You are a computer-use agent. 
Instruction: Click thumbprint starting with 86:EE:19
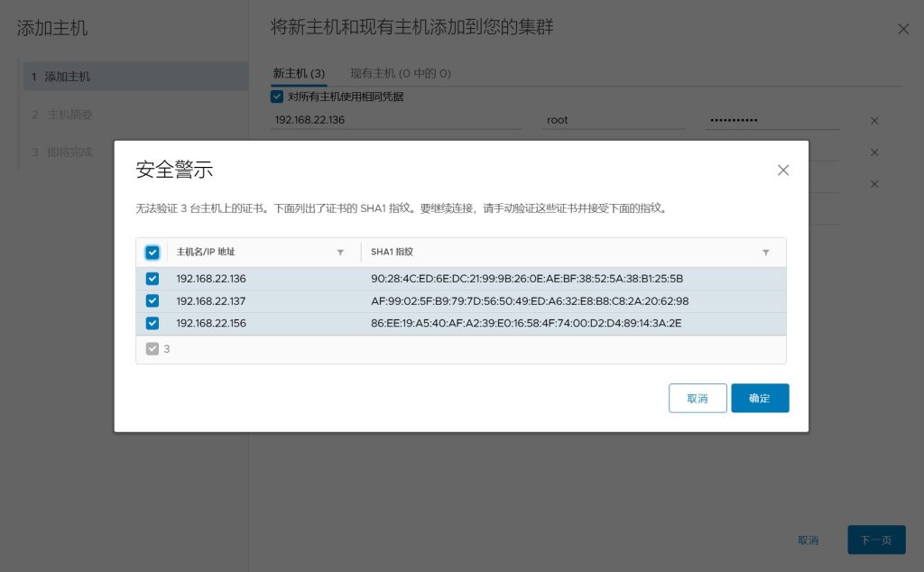(526, 323)
